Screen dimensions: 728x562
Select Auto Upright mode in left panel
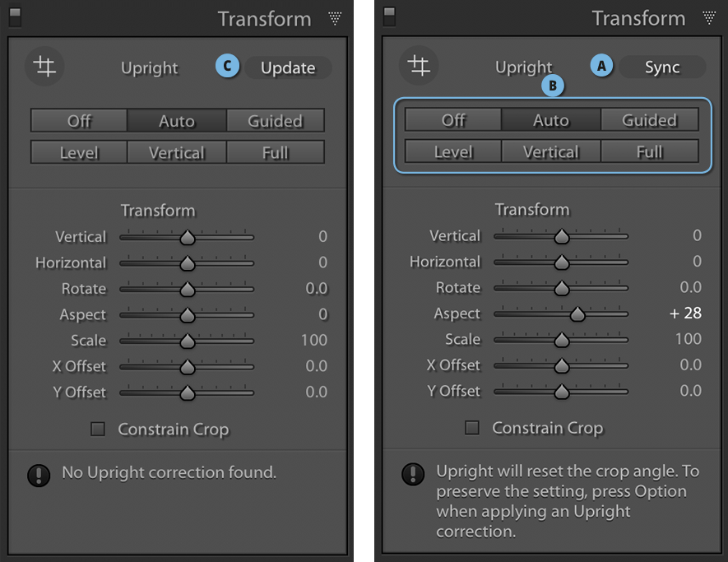point(176,121)
